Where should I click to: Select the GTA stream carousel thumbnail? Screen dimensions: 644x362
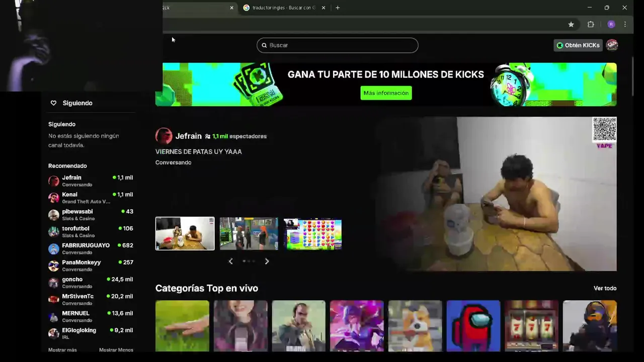point(249,233)
